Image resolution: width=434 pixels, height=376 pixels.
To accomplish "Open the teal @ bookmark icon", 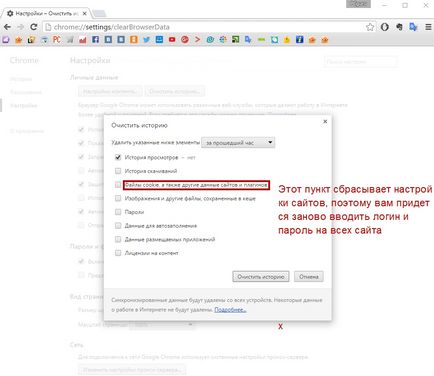I will (x=210, y=40).
